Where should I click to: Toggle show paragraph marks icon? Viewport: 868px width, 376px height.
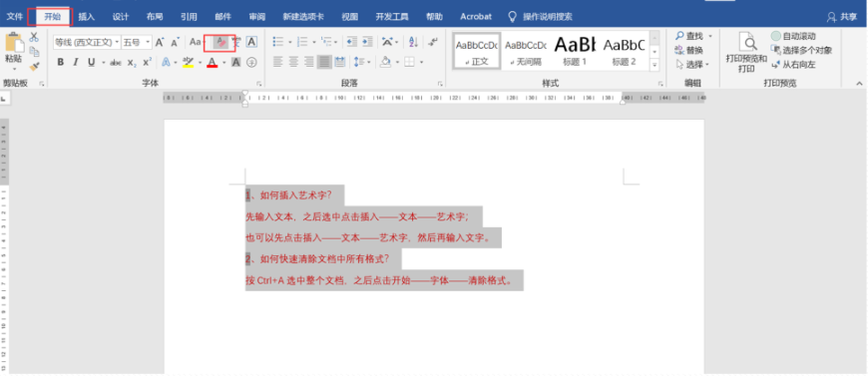tap(433, 42)
